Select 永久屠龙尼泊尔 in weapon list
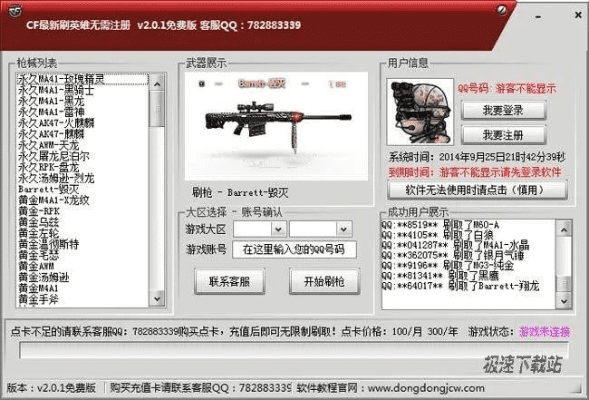 pos(54,156)
